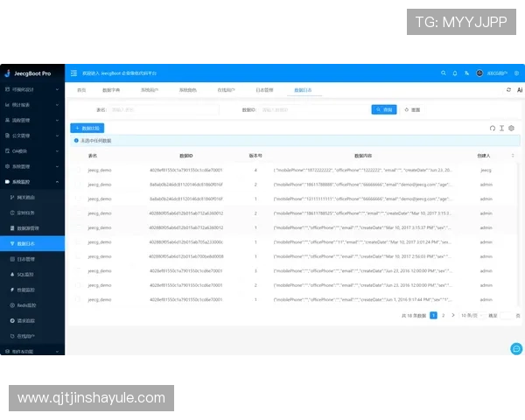The image size is (525, 420).
Task: Click the sidebar collapse icon in header
Action: coord(73,73)
